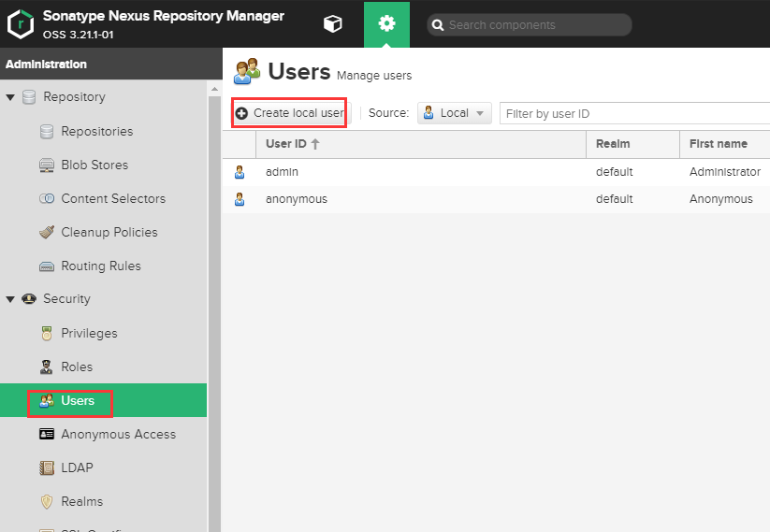Open the Browse cube icon
This screenshot has height=532, width=770.
click(332, 23)
